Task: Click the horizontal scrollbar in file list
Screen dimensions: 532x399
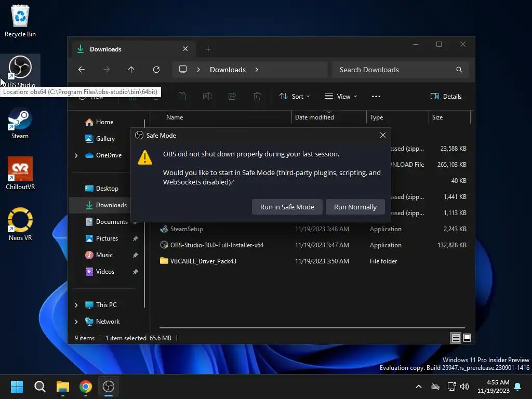Action: point(312,328)
